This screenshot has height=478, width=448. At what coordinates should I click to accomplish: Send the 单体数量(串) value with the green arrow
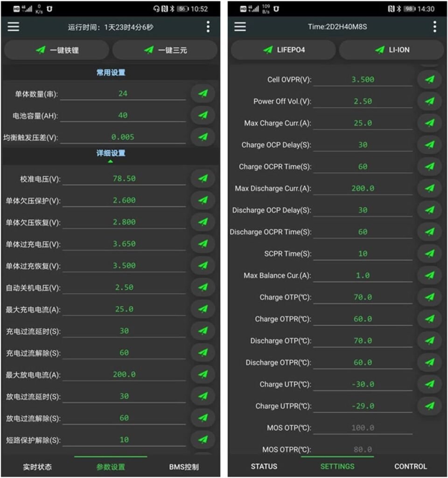pyautogui.click(x=203, y=93)
